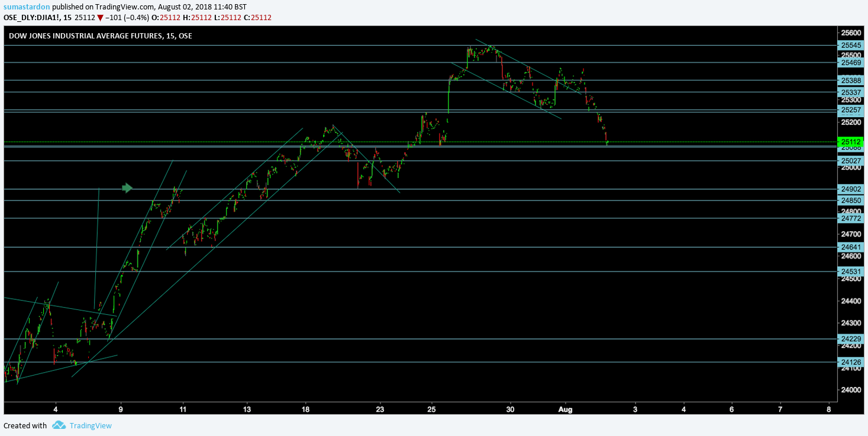Click the 24400 price axis tick
The height and width of the screenshot is (436, 868).
tap(851, 301)
